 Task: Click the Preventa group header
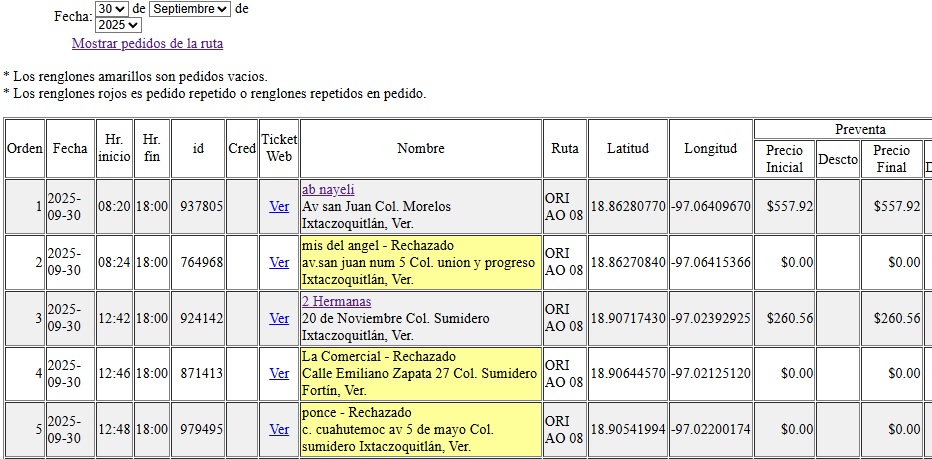pyautogui.click(x=859, y=130)
